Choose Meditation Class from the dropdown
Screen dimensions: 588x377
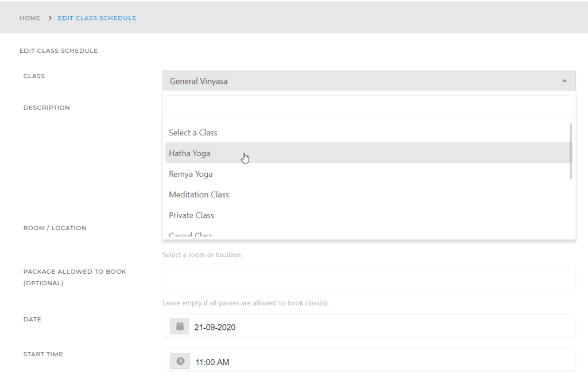(x=199, y=195)
